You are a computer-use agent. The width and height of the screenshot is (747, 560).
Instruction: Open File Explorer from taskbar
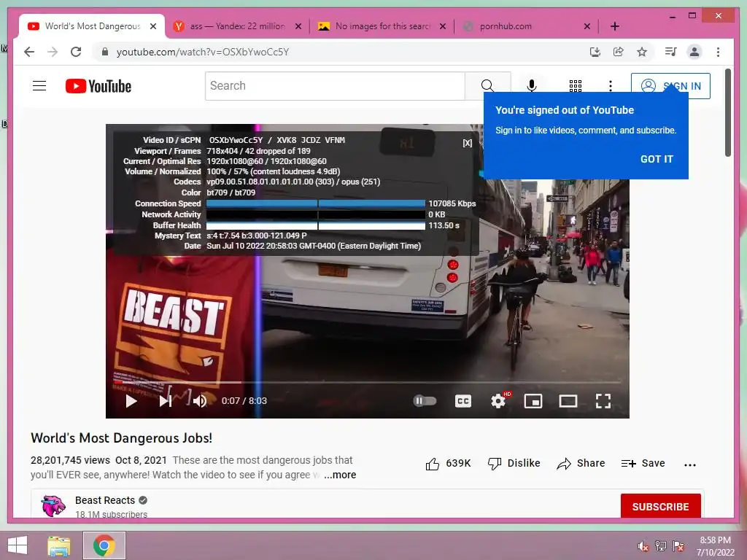tap(59, 545)
